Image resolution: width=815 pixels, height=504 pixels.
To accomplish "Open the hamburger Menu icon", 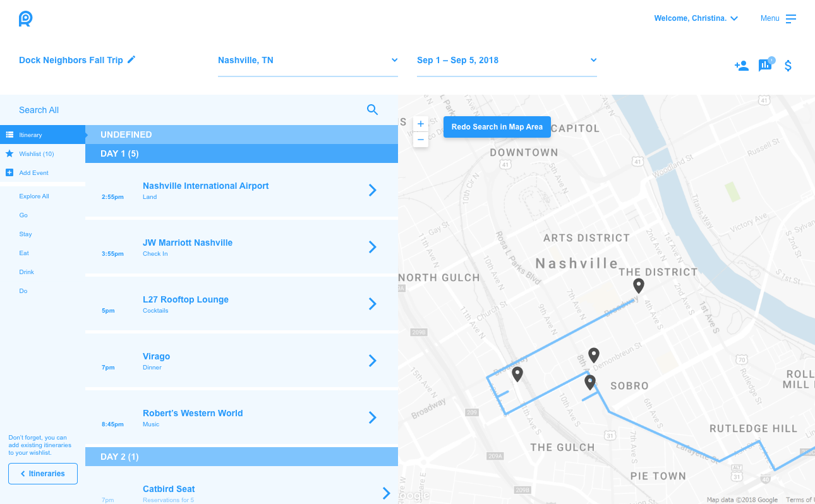I will pos(791,19).
